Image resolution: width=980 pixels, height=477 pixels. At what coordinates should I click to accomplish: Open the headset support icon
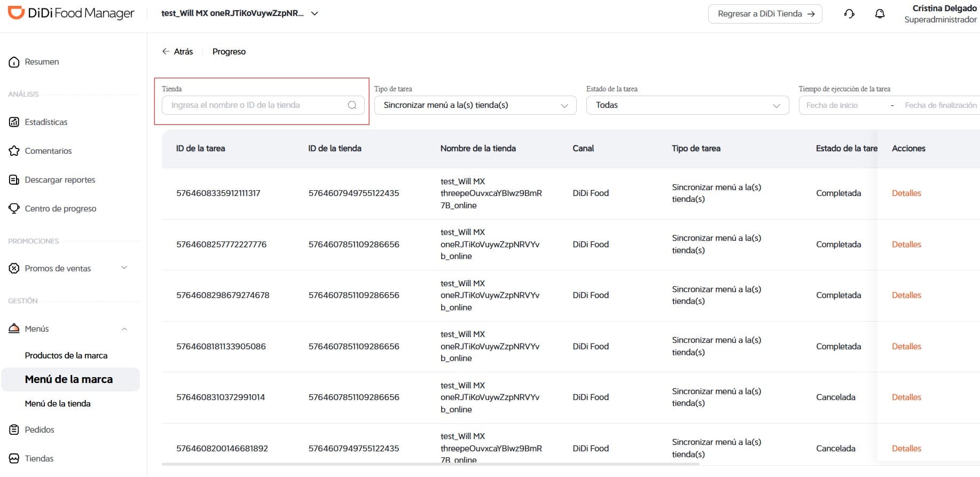coord(849,14)
